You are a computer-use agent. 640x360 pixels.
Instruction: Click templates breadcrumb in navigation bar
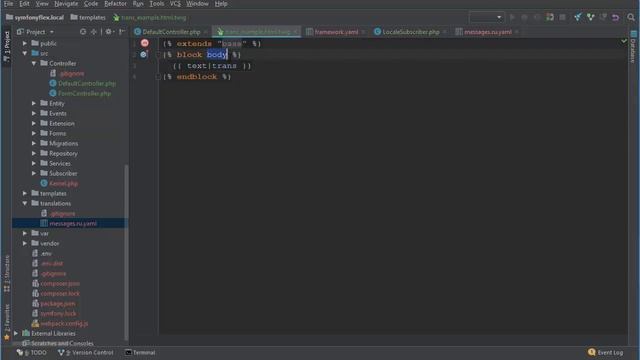88,18
